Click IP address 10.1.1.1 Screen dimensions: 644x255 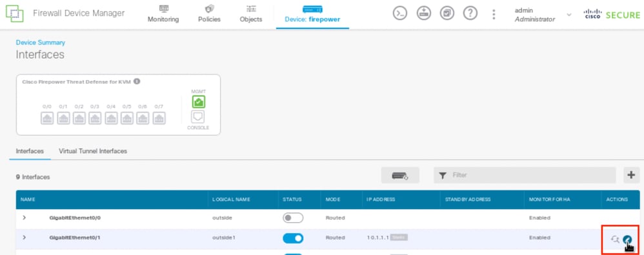[x=378, y=238]
